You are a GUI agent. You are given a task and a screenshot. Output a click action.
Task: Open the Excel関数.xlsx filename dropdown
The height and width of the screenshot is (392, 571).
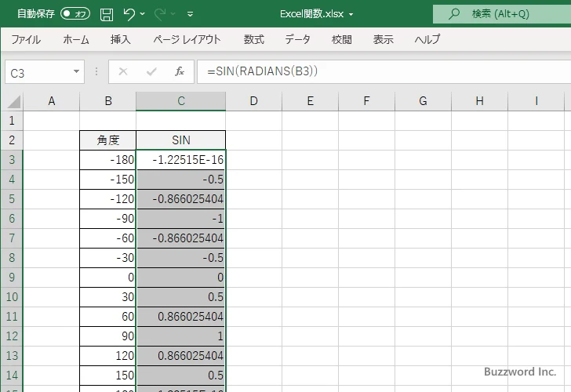(351, 15)
